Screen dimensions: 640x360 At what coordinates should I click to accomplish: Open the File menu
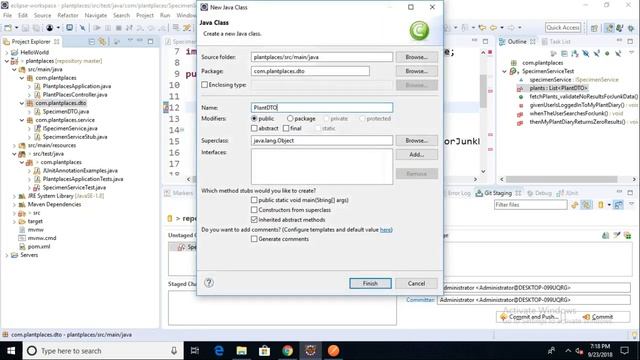click(x=7, y=15)
